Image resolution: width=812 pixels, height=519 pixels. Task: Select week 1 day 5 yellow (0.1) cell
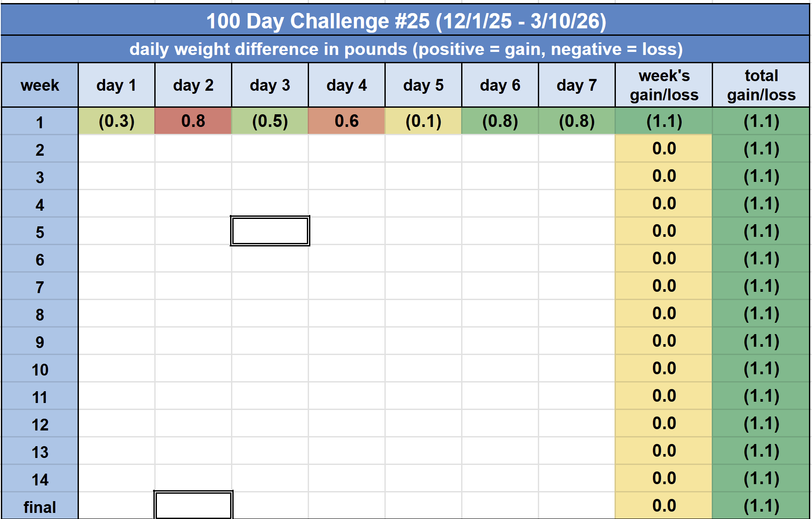[423, 121]
